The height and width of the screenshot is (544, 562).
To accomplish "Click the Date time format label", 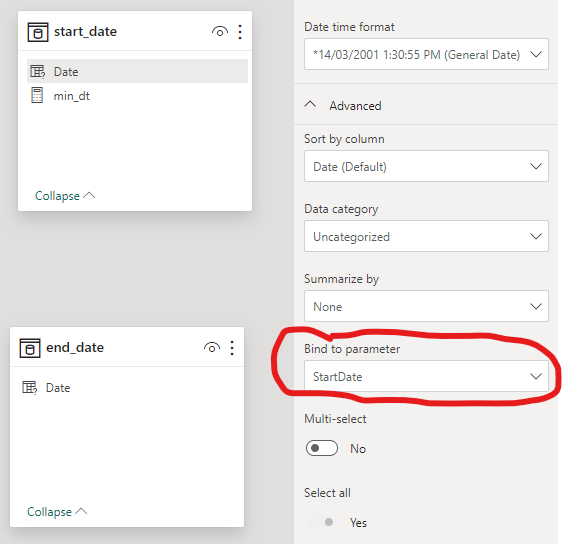I will [x=349, y=27].
